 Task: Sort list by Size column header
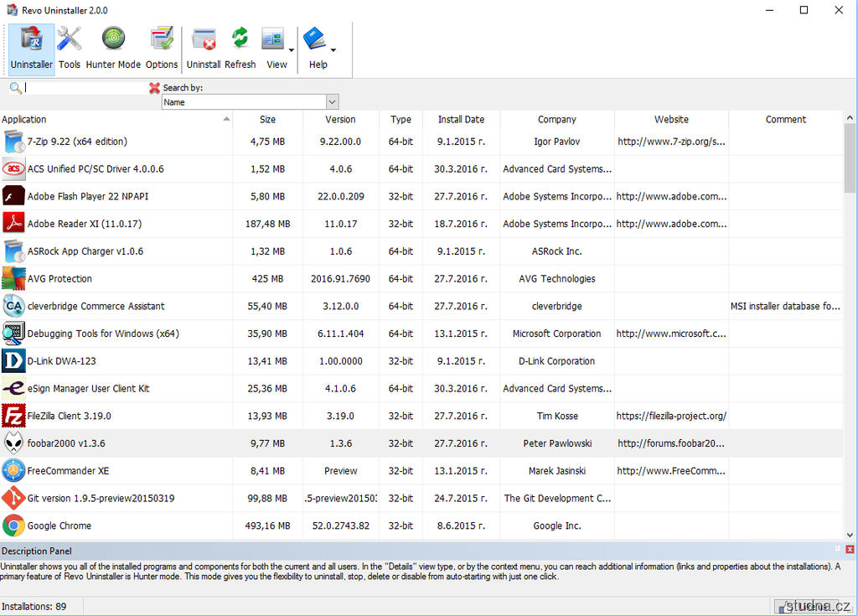267,120
